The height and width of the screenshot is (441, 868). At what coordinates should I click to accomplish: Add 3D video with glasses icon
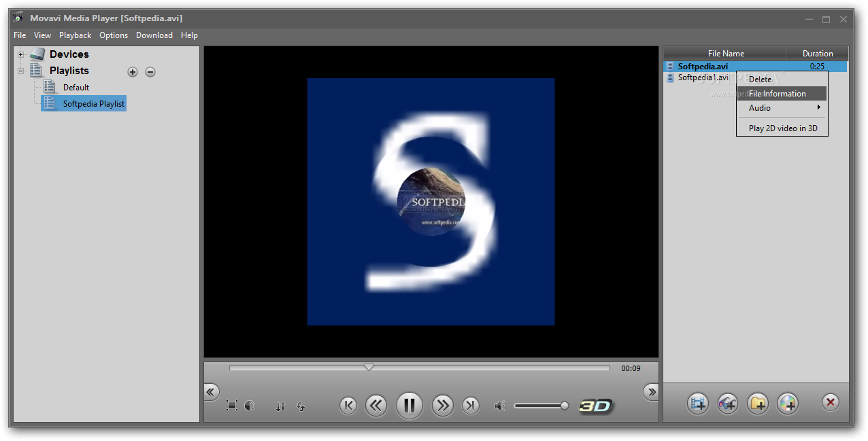tap(727, 404)
